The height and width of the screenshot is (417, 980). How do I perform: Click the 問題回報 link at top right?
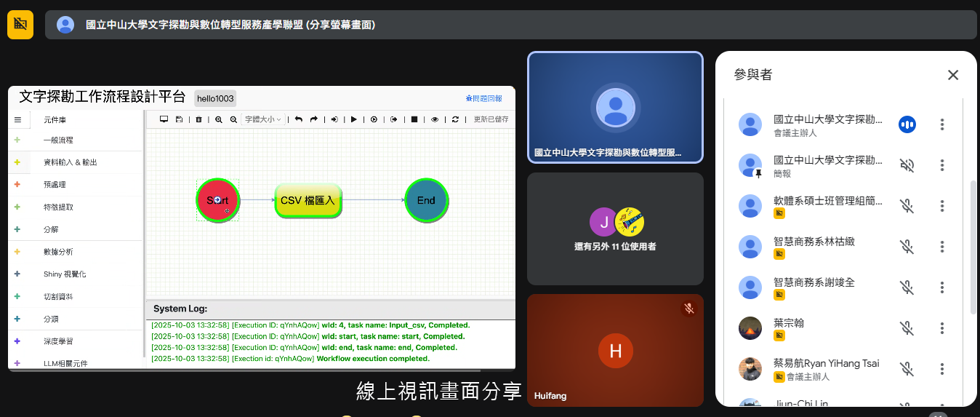(484, 98)
